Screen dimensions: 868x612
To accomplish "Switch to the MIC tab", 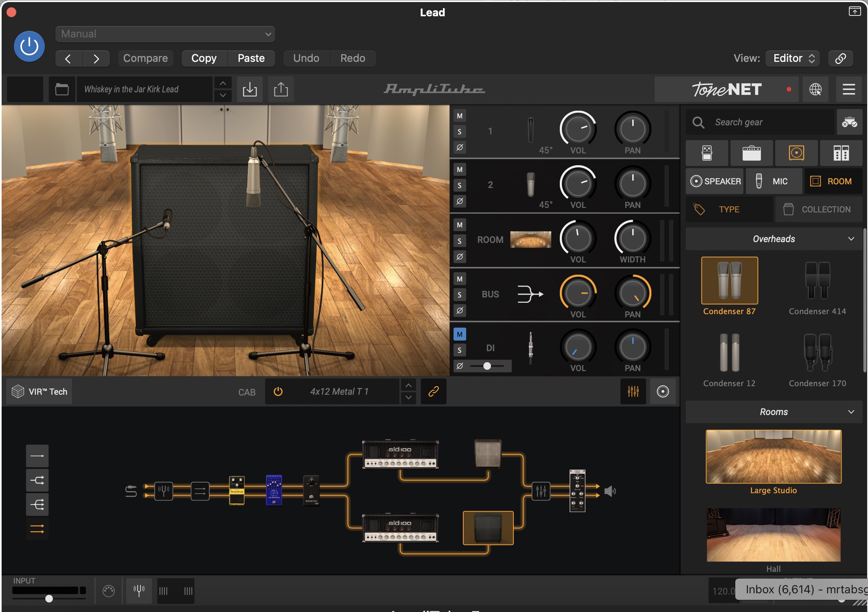I will pyautogui.click(x=774, y=181).
